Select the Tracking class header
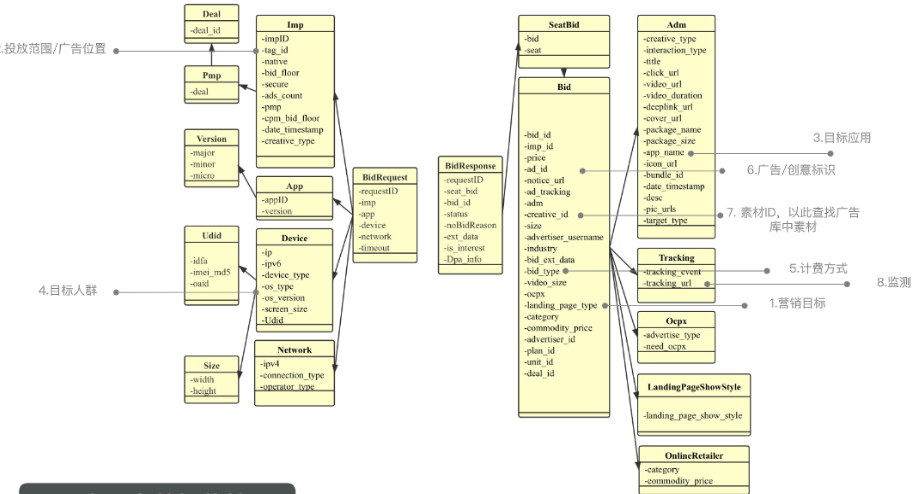Viewport: 915px width, 494px height. 676,258
